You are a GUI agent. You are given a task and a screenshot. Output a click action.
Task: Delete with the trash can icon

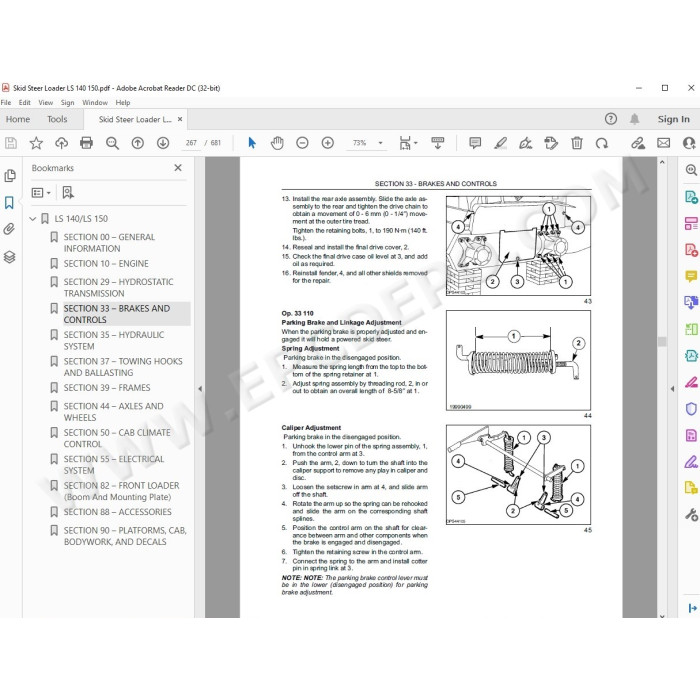pos(577,143)
